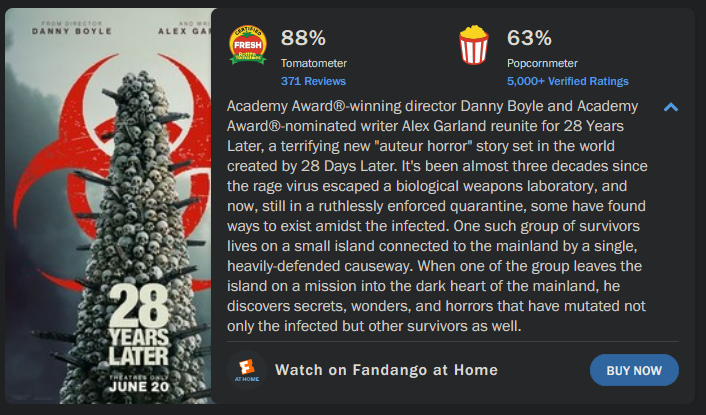Click the 63% Popcornmeter score
This screenshot has height=415, width=706.
coord(529,38)
